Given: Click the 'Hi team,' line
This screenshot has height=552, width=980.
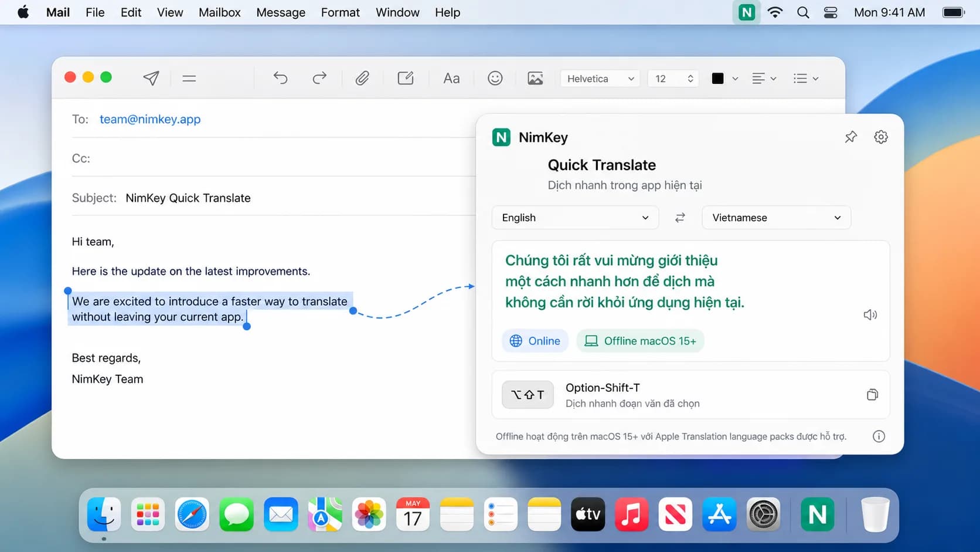Looking at the screenshot, I should click(93, 242).
